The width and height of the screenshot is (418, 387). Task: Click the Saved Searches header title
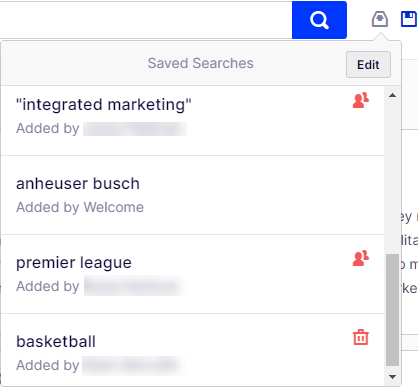point(200,63)
